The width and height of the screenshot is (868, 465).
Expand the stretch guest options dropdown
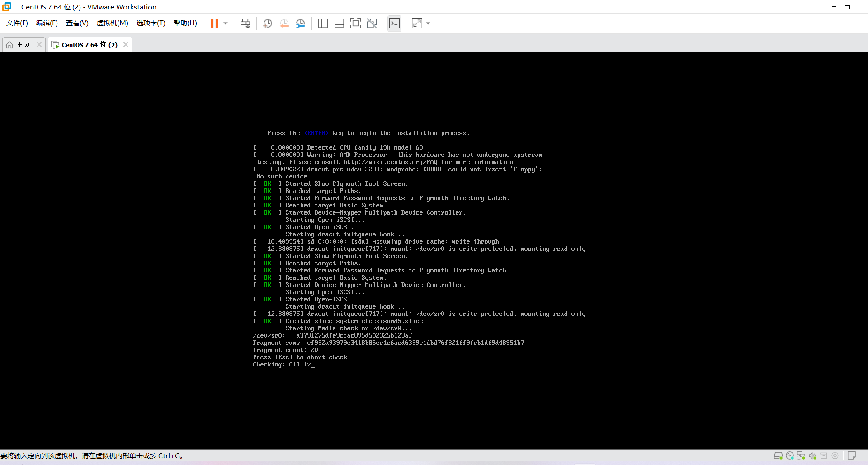[x=428, y=23]
